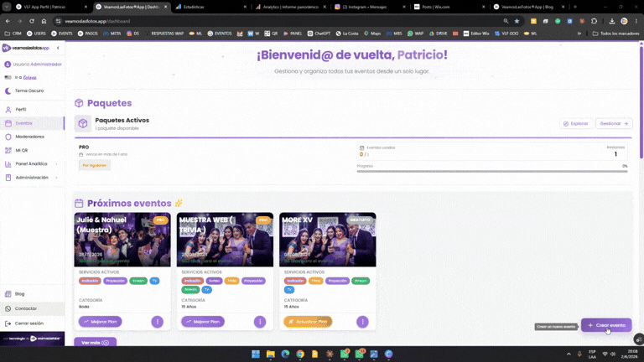The image size is (644, 362).
Task: Open the Blog link in sidebar
Action: (x=19, y=294)
